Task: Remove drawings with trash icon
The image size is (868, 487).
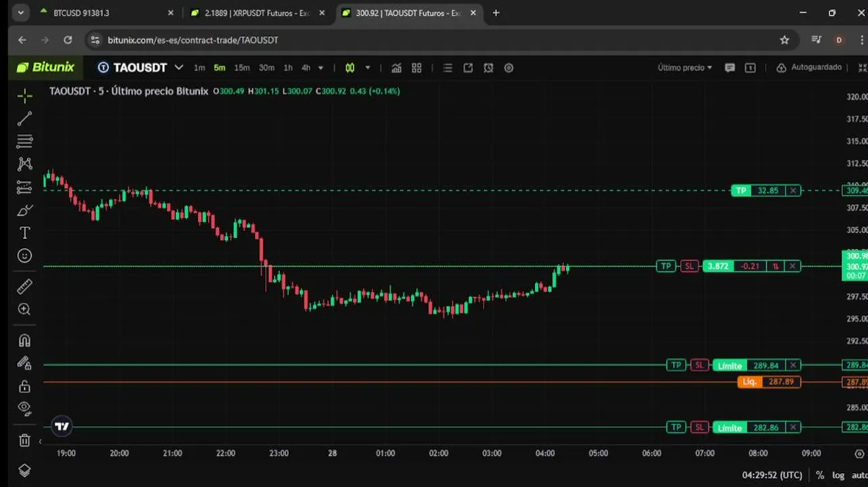Action: point(25,440)
